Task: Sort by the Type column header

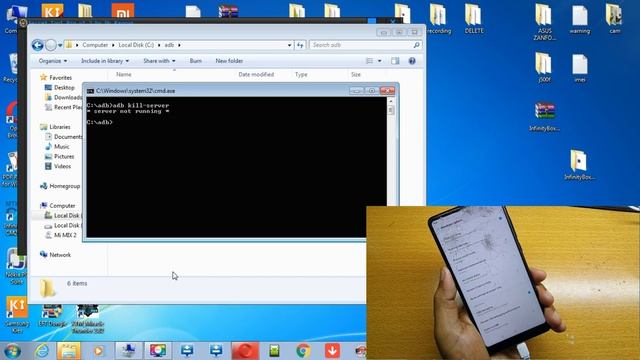Action: click(301, 74)
